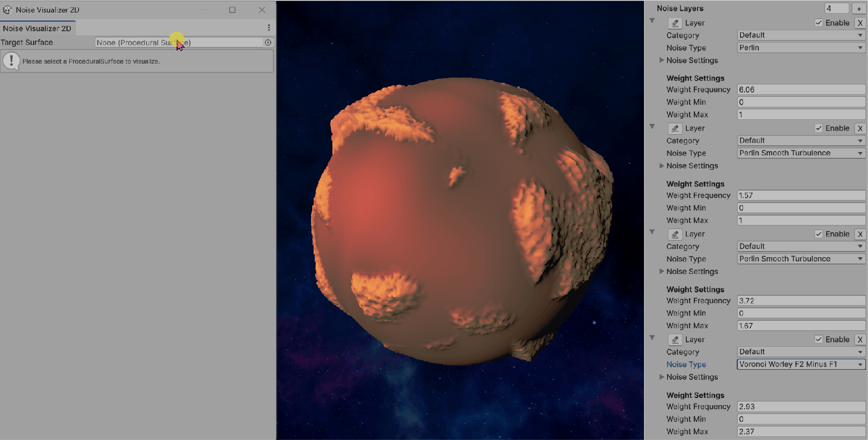The width and height of the screenshot is (868, 440).
Task: Click the object picker icon for Target Surface
Action: [268, 43]
